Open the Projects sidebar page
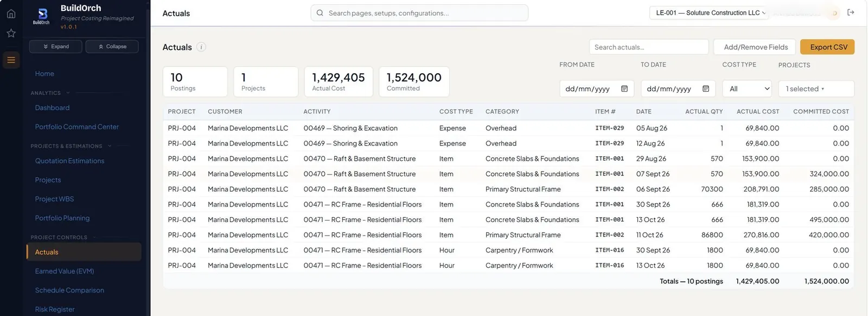The width and height of the screenshot is (868, 316). [48, 180]
